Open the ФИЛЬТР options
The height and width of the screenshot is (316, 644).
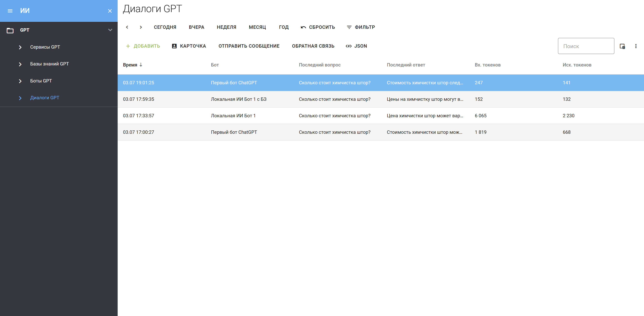pyautogui.click(x=361, y=27)
